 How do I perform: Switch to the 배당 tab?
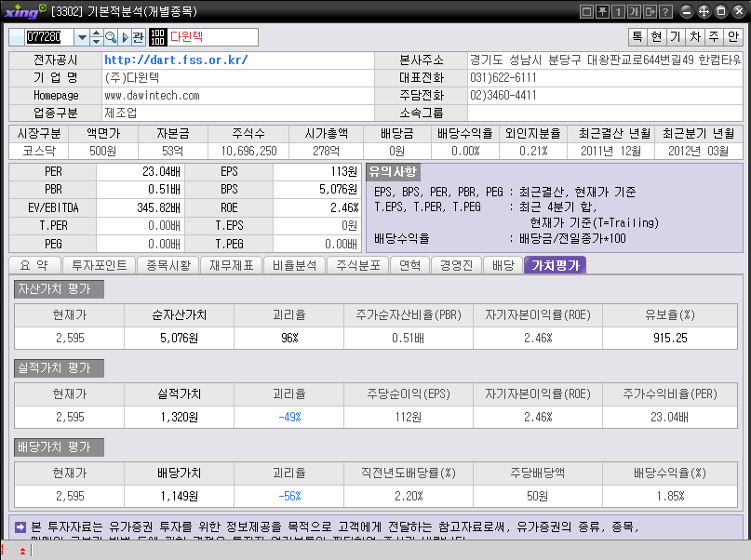pos(503,265)
